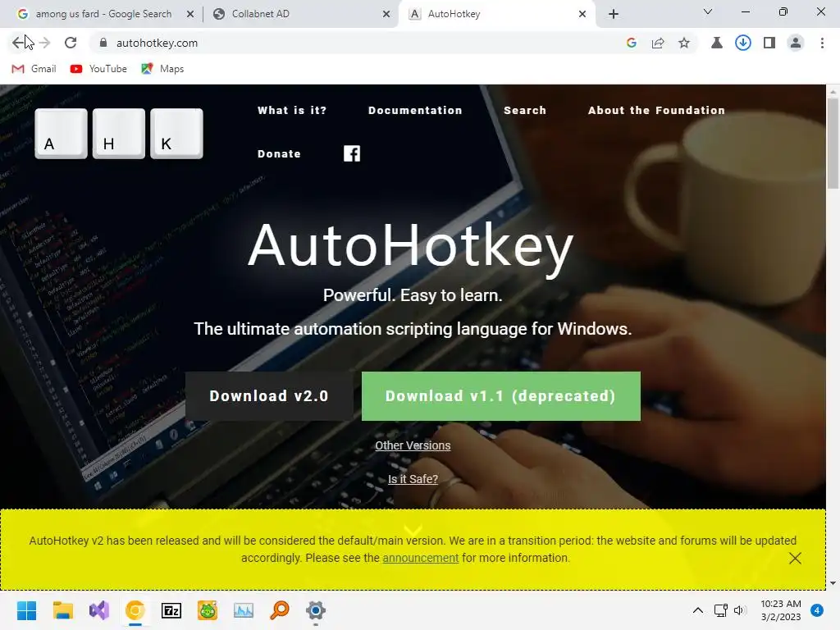Close the among us fard tab
The image size is (840, 630).
click(x=190, y=14)
